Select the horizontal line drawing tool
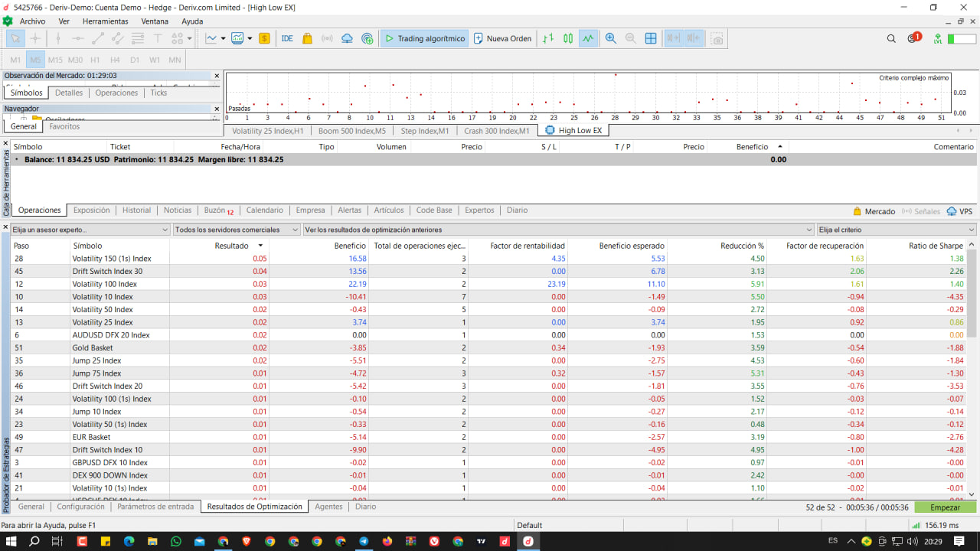This screenshot has width=980, height=551. [x=78, y=38]
